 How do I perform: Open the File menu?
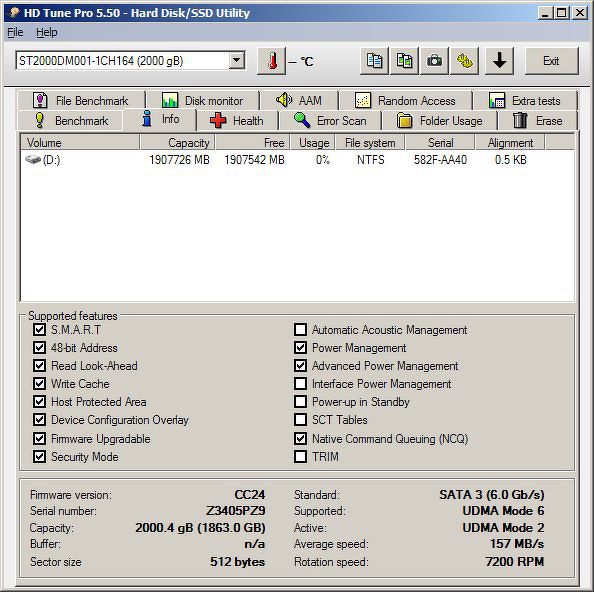pos(16,33)
